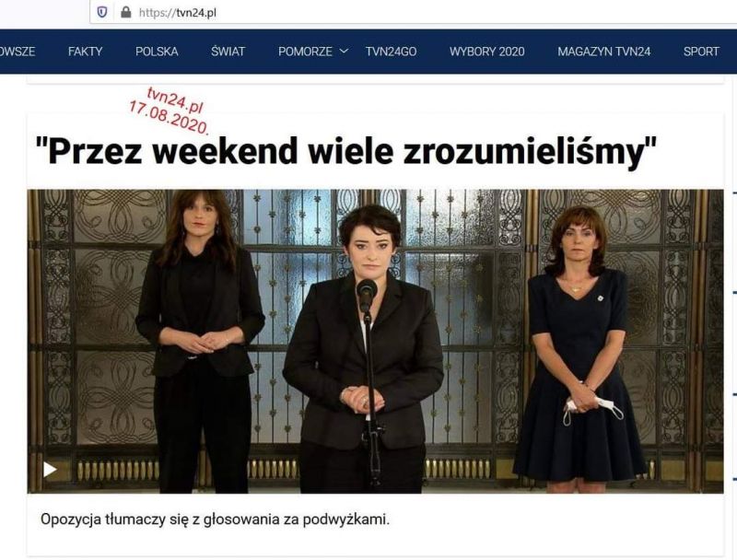737x560 pixels.
Task: Click the tvn24.pl address bar URL
Action: tap(178, 13)
